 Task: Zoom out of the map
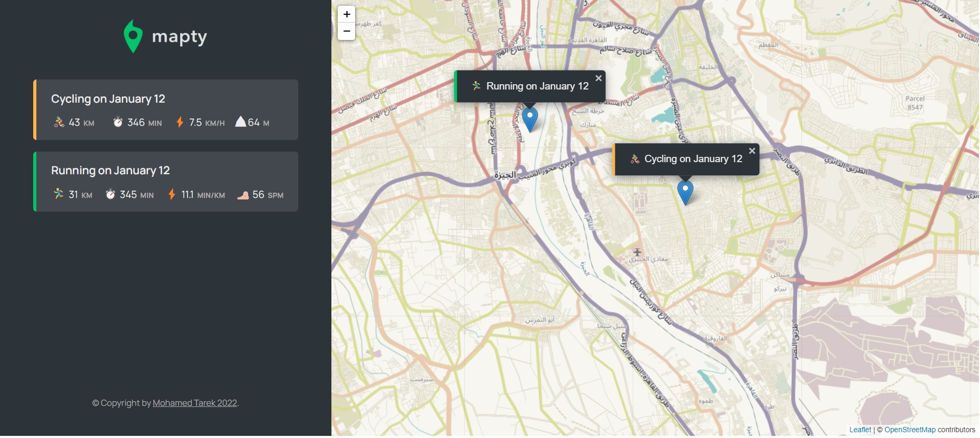click(346, 31)
